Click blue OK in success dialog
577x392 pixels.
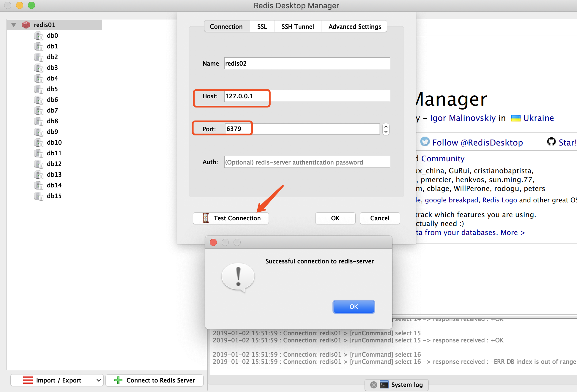354,307
